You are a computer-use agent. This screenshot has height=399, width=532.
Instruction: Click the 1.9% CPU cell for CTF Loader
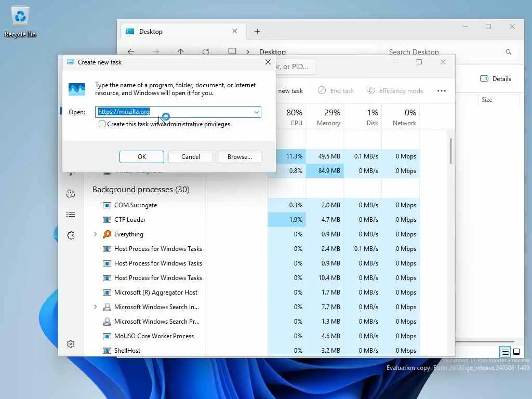point(287,220)
